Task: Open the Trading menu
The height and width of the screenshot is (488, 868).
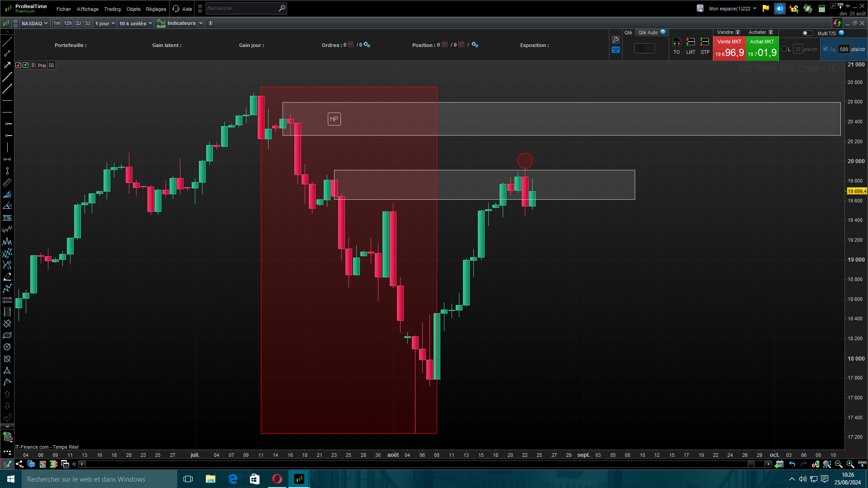Action: click(x=112, y=9)
